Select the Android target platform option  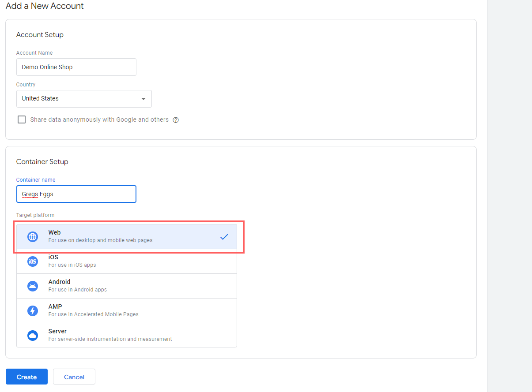pos(127,286)
